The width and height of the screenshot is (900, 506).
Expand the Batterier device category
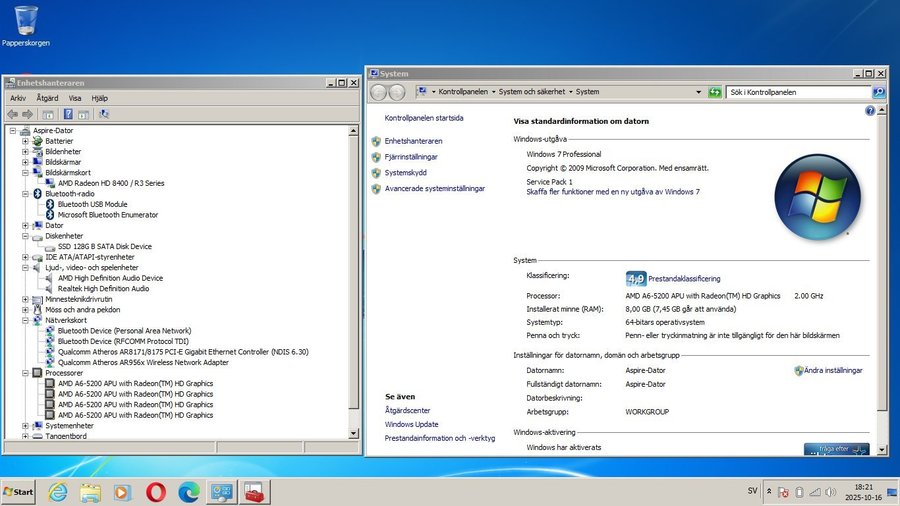(x=25, y=141)
